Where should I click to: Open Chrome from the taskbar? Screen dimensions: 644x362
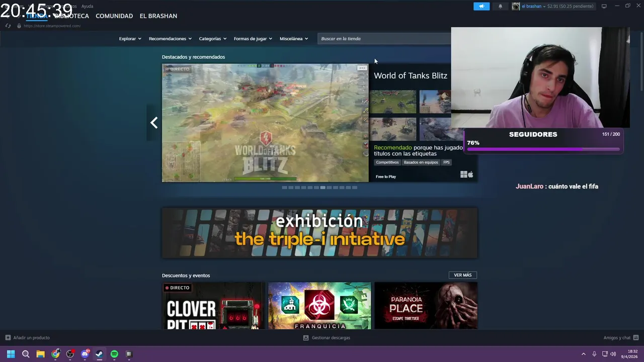(x=55, y=354)
